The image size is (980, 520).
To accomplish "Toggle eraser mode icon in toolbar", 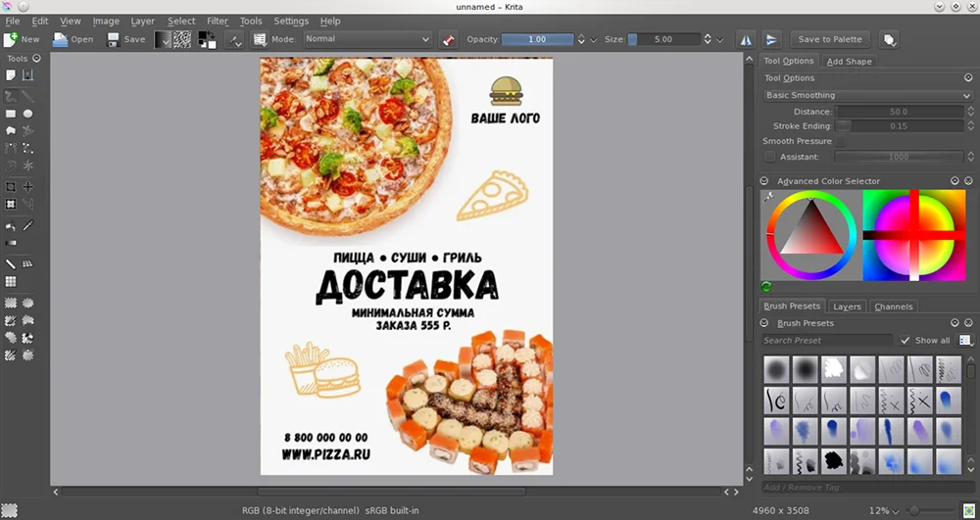I will pos(449,40).
